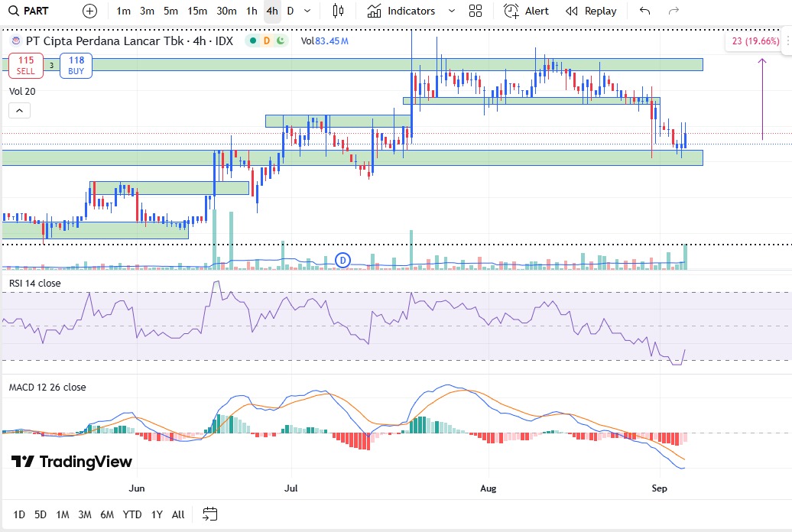792x532 pixels.
Task: Click the green market status dot
Action: point(253,41)
